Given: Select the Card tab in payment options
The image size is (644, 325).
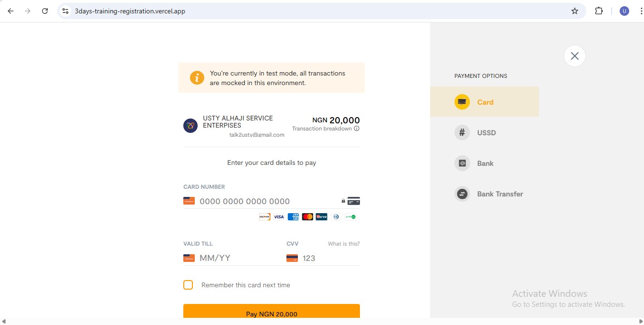Looking at the screenshot, I should pos(485,102).
